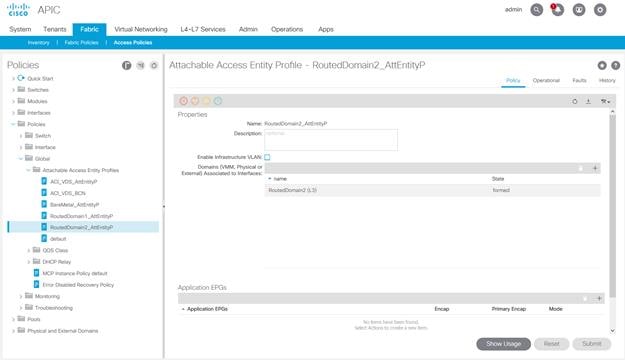625x360 pixels.
Task: Open the alerts bell icon
Action: (x=558, y=10)
